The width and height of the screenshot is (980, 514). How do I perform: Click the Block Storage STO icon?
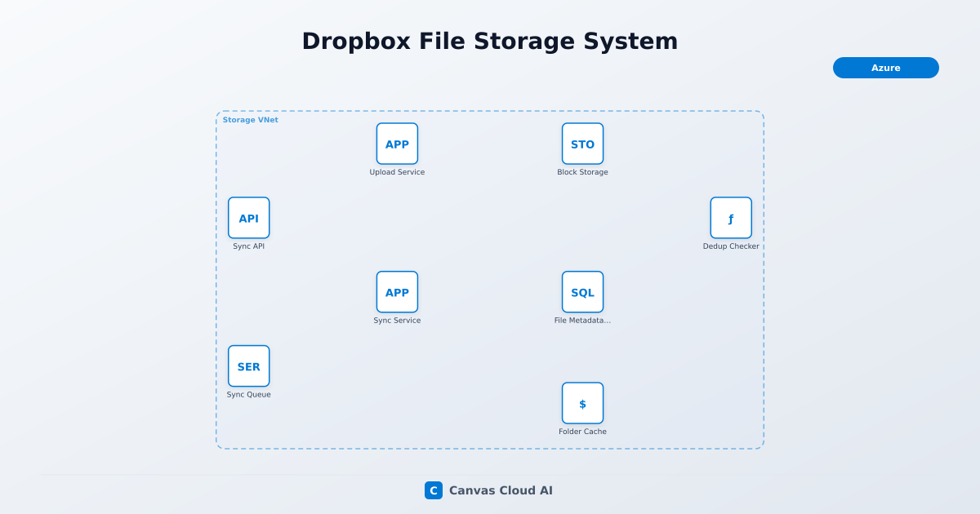(582, 144)
